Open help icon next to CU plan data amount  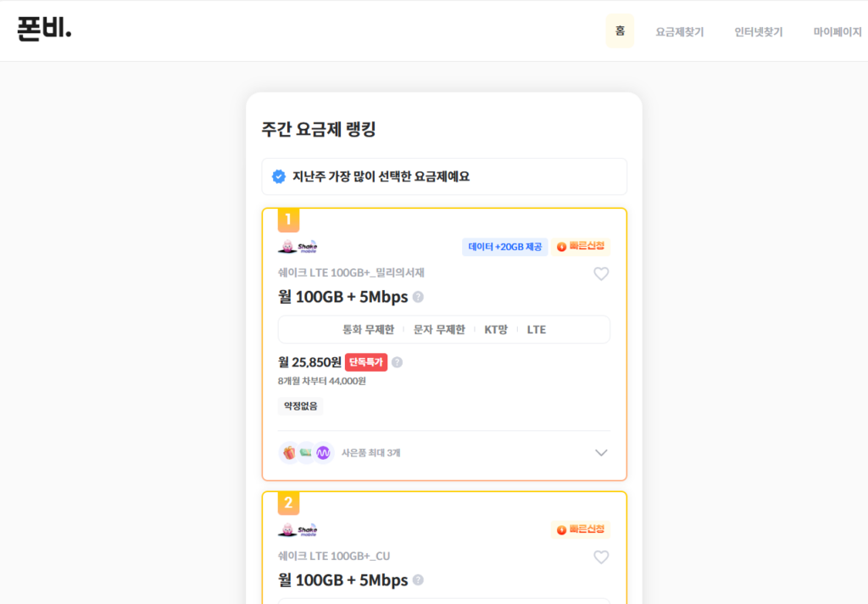click(419, 580)
